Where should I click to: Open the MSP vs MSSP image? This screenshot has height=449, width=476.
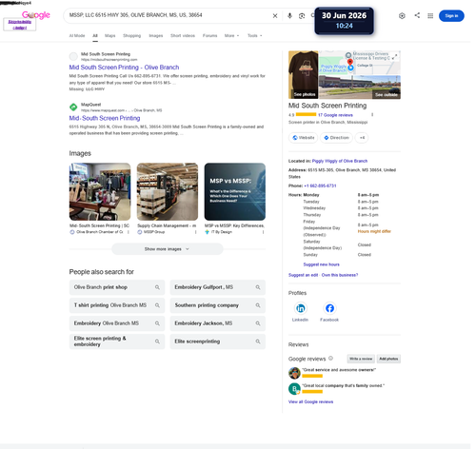pyautogui.click(x=235, y=192)
